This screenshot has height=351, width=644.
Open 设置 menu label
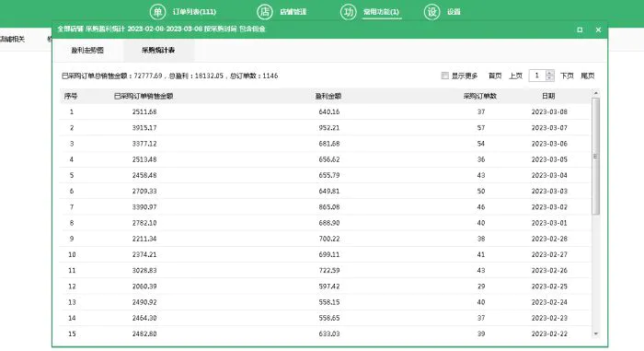(454, 12)
